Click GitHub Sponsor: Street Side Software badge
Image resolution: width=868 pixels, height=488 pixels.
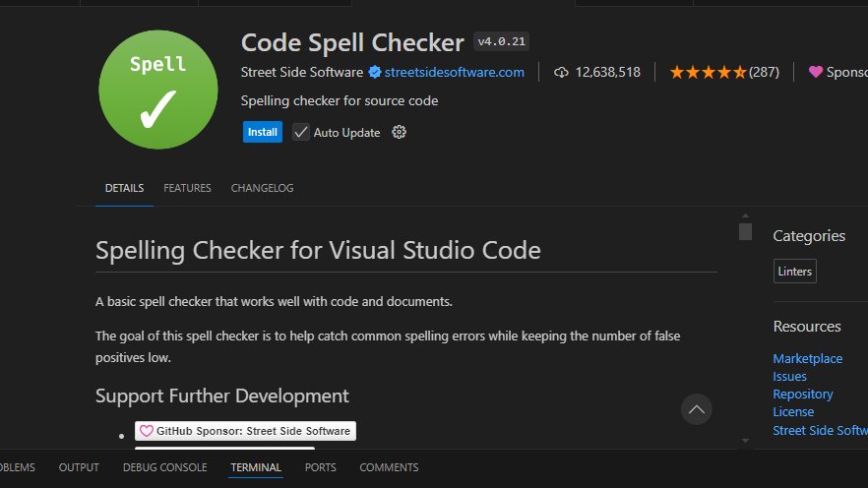click(x=245, y=431)
